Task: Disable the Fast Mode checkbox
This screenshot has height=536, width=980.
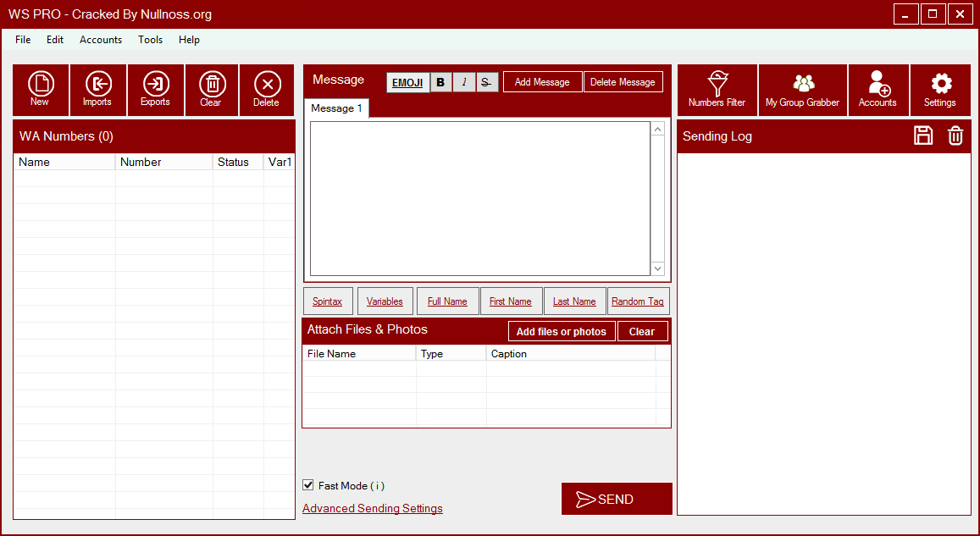Action: (308, 485)
